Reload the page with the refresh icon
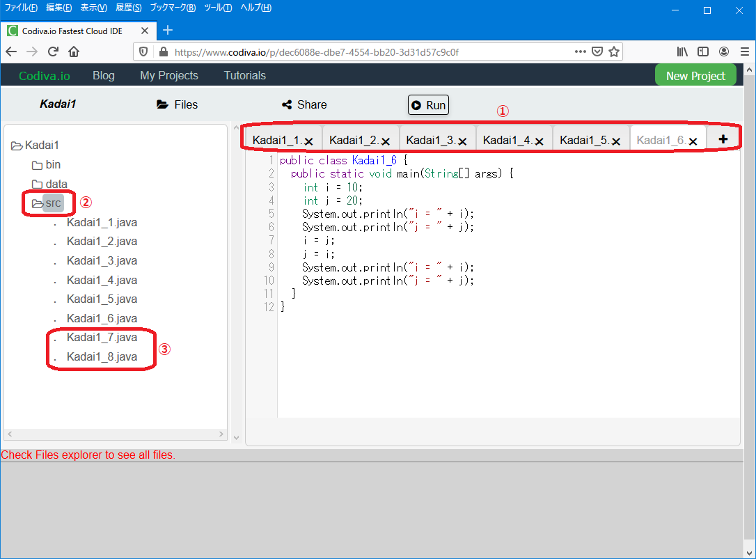756x559 pixels. pyautogui.click(x=53, y=52)
